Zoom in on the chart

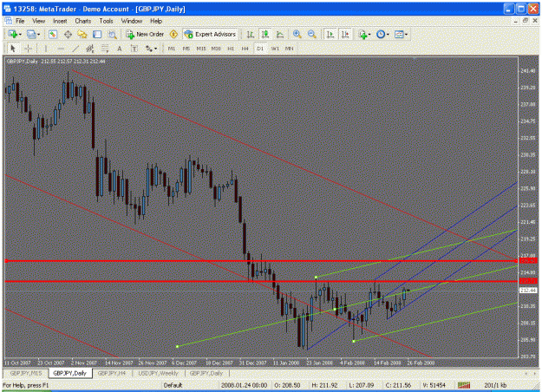(297, 34)
